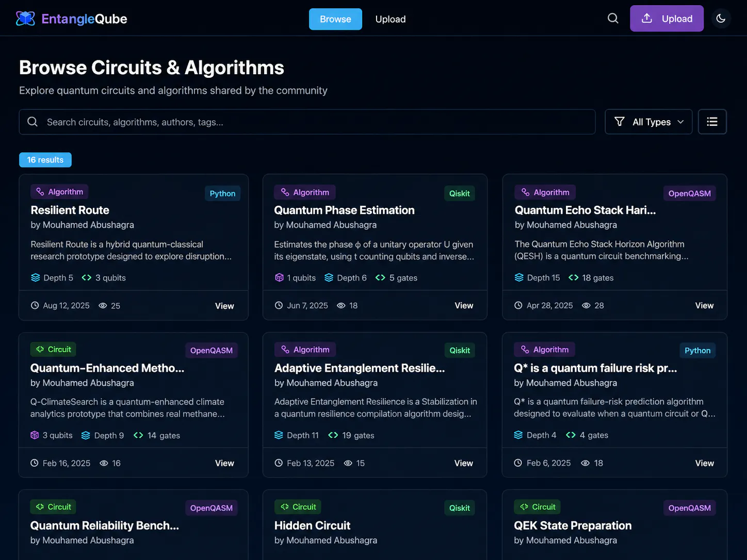Screen dimensions: 747x560
Task: Click the code icon beside 5 gates
Action: click(380, 277)
